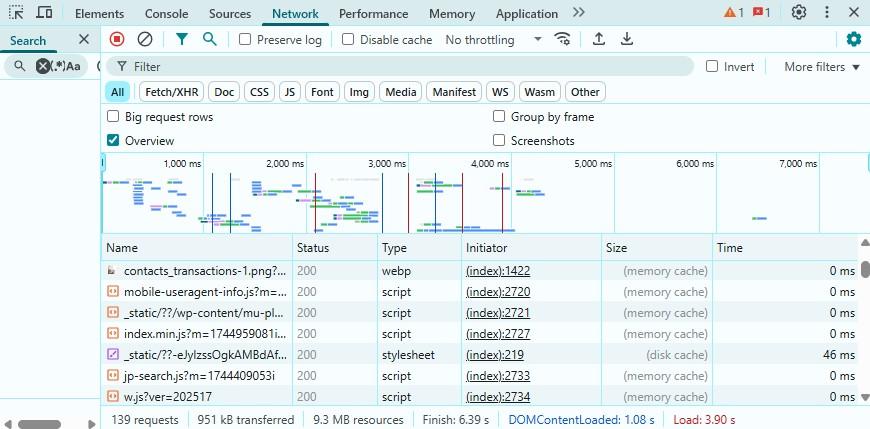Click into the Filter text field
This screenshot has height=429, width=870.
tap(399, 67)
